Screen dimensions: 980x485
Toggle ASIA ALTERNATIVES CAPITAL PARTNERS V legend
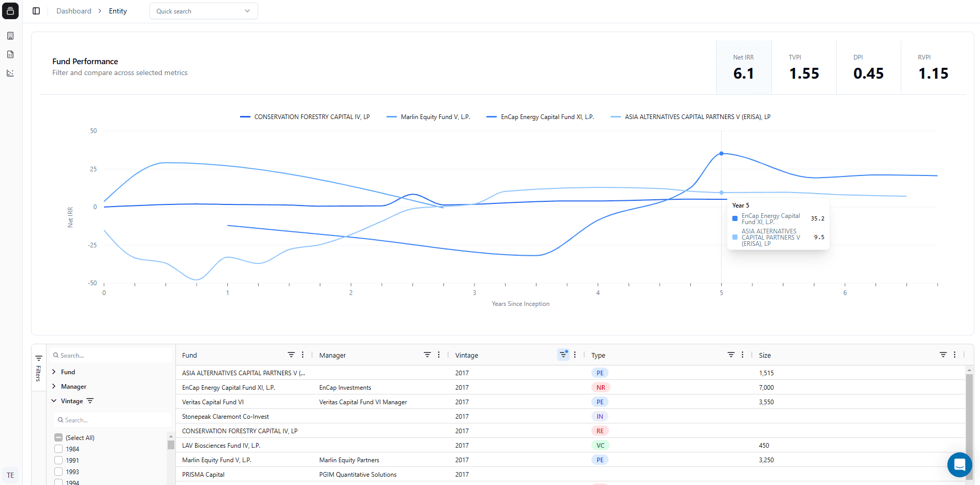pos(691,117)
